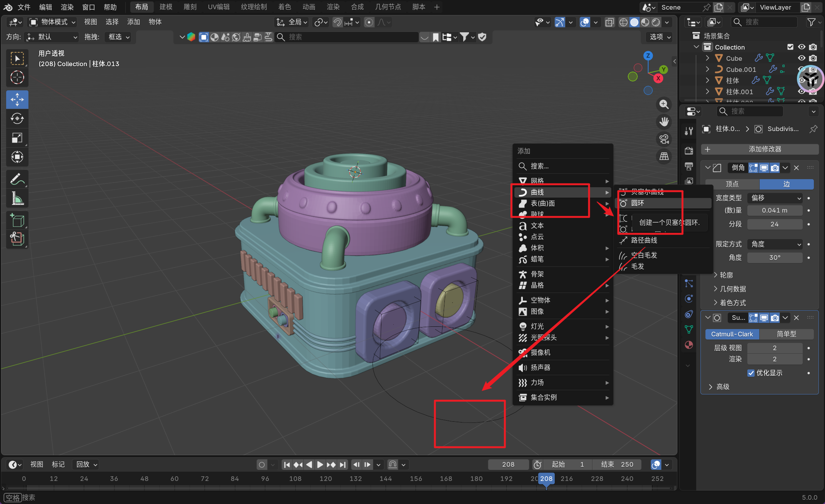This screenshot has height=504, width=825.
Task: Select the 简单型 subdivision button
Action: click(x=786, y=334)
